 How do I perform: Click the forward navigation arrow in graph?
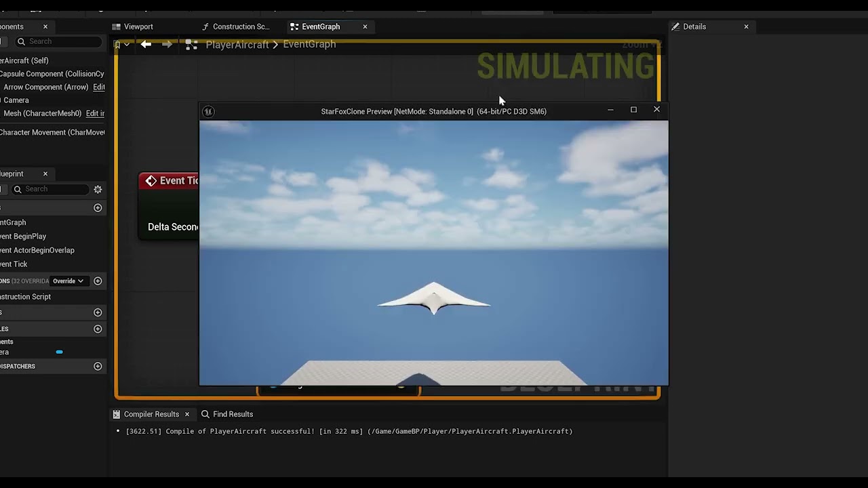click(167, 44)
